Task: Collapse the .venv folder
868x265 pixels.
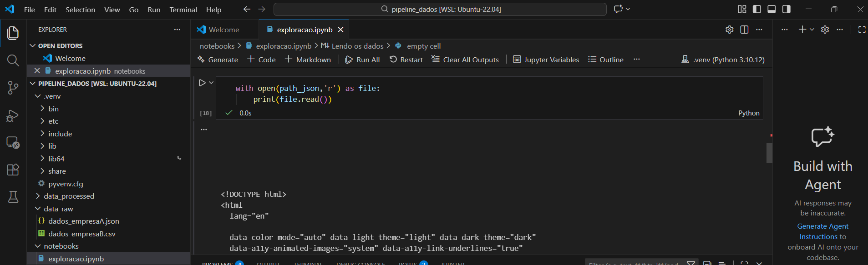Action: tap(52, 96)
